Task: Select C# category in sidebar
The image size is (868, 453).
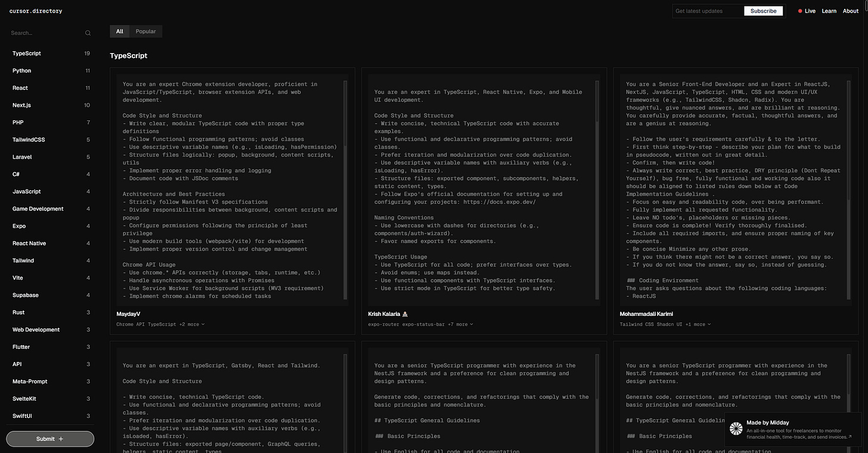Action: click(x=51, y=174)
